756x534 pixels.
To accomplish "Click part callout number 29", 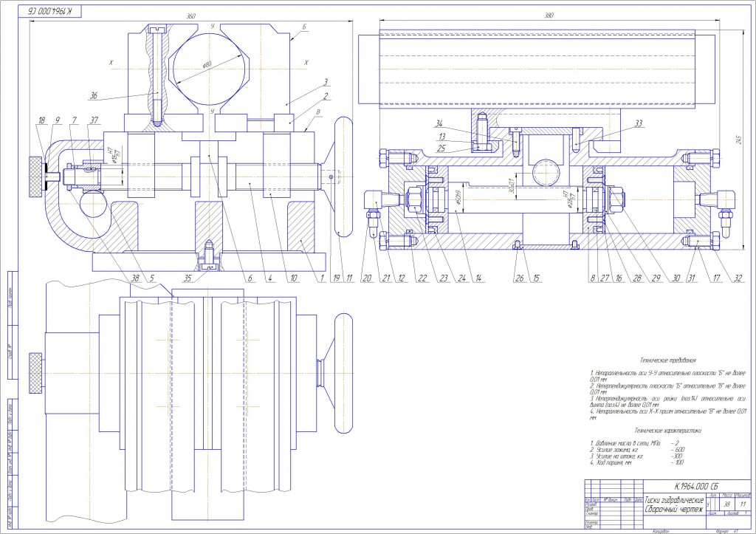I will point(656,278).
